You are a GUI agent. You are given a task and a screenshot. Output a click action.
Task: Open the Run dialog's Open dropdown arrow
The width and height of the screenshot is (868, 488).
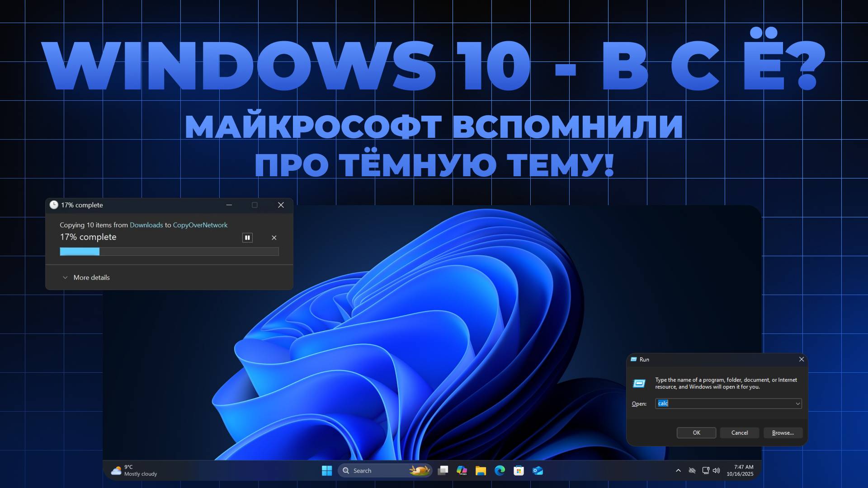pos(797,404)
